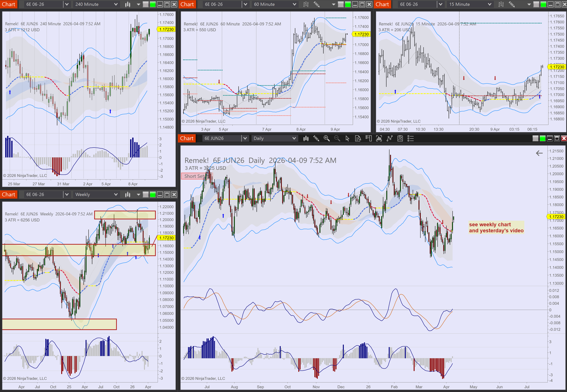Open Chart Trader icon in Daily chart
The image size is (567, 392).
point(368,139)
